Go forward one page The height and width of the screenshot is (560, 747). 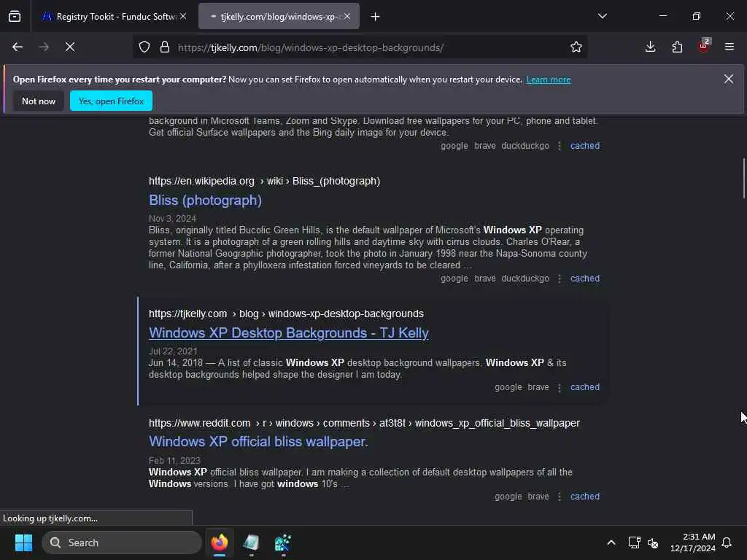44,47
